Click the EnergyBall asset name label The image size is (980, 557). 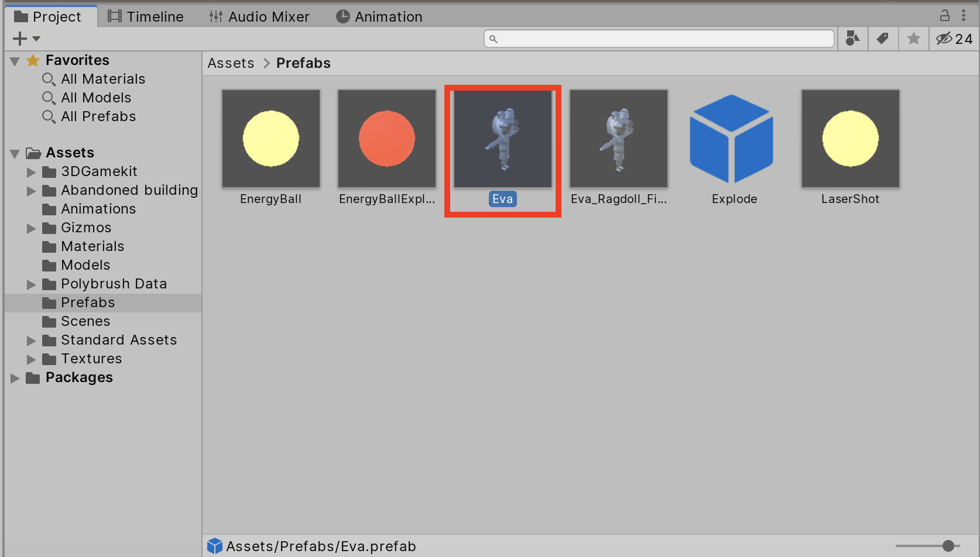pyautogui.click(x=271, y=199)
